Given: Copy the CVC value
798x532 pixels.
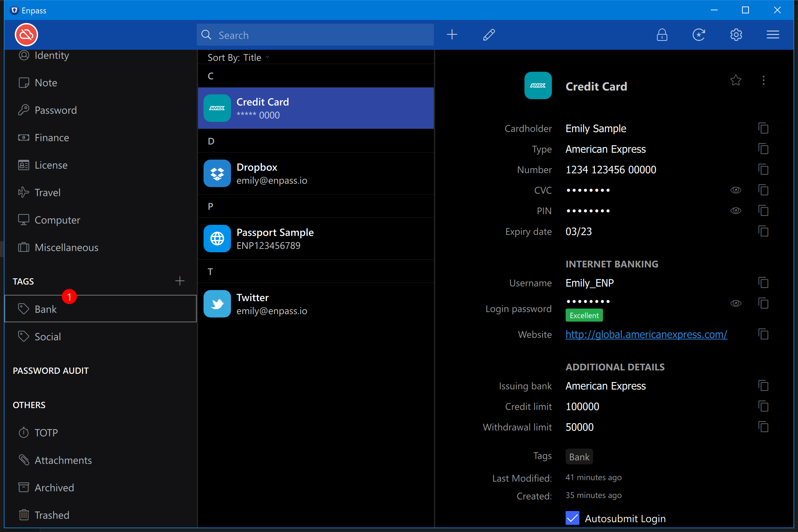Looking at the screenshot, I should point(763,190).
